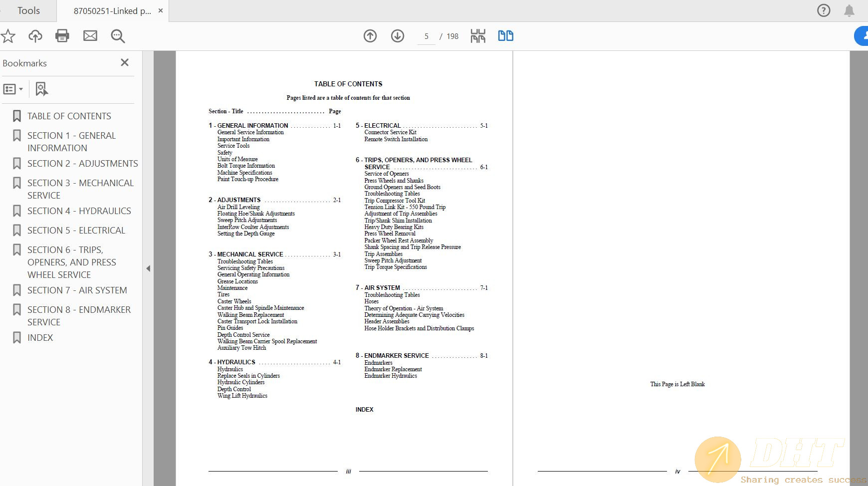The image size is (868, 486).
Task: Switch to the Tools tab
Action: 28,10
